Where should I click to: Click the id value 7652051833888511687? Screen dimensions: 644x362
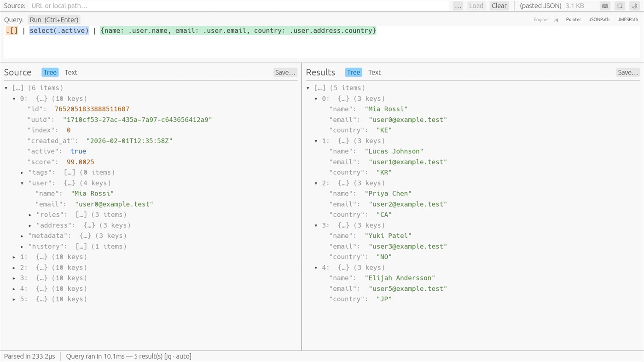tap(92, 109)
